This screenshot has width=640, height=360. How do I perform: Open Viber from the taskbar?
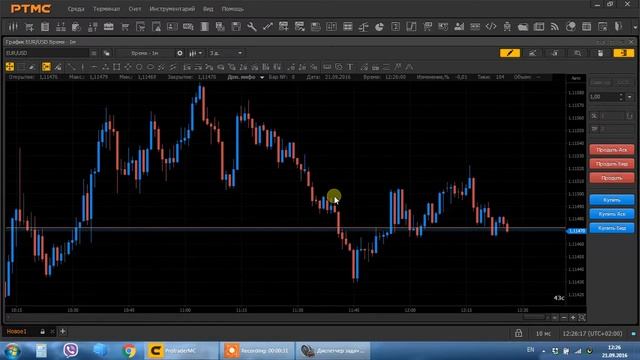(71, 350)
